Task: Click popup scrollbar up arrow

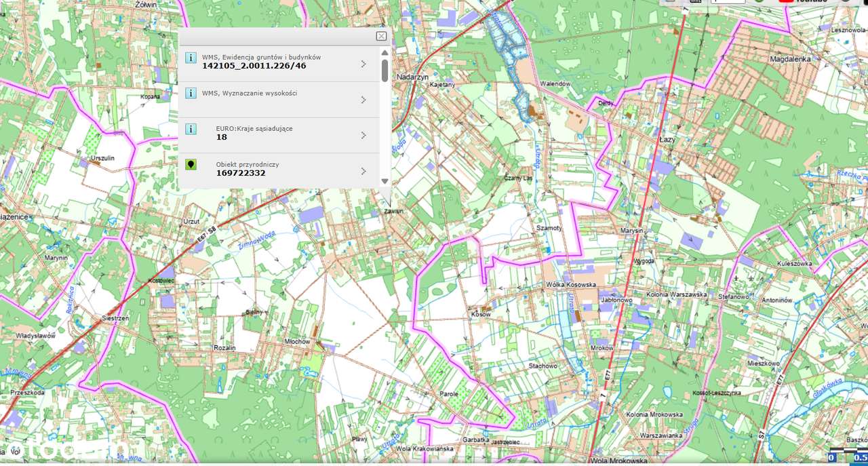Action: 384,52
